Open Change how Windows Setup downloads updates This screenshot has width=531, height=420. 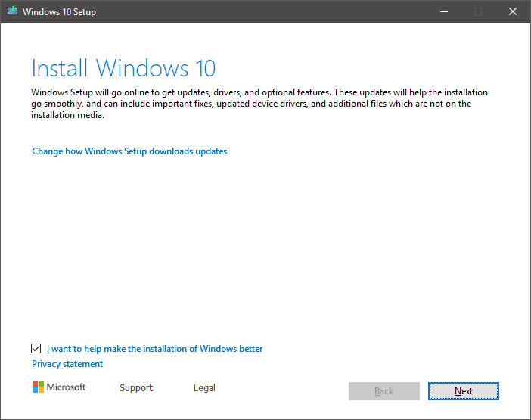tap(129, 151)
